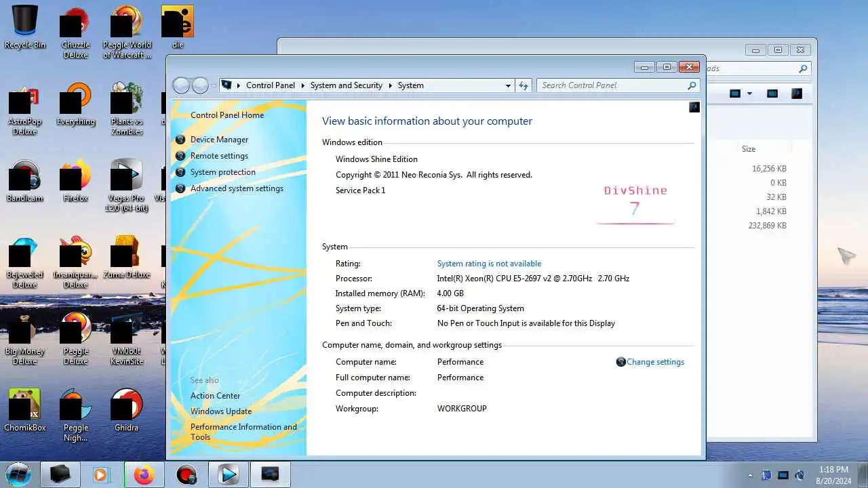Switch to Firefox in the taskbar
This screenshot has width=868, height=488.
144,474
